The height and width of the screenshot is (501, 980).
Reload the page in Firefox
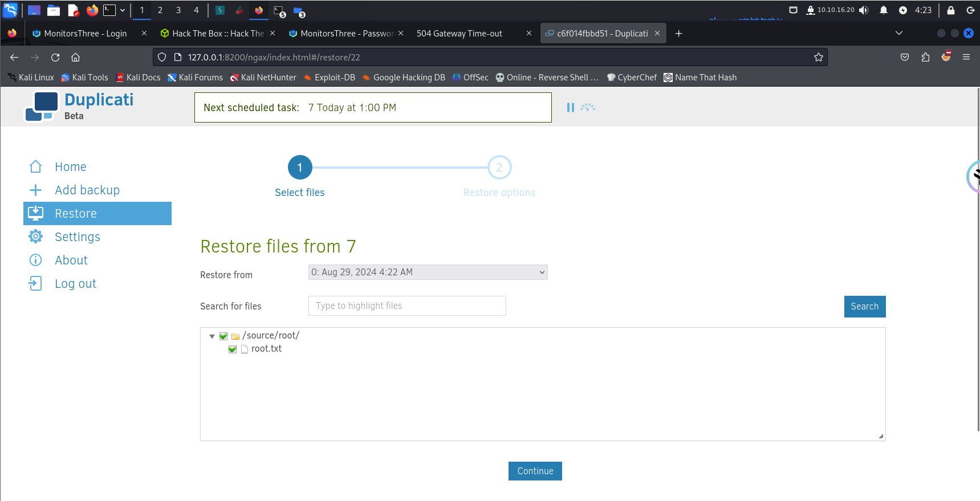(55, 57)
